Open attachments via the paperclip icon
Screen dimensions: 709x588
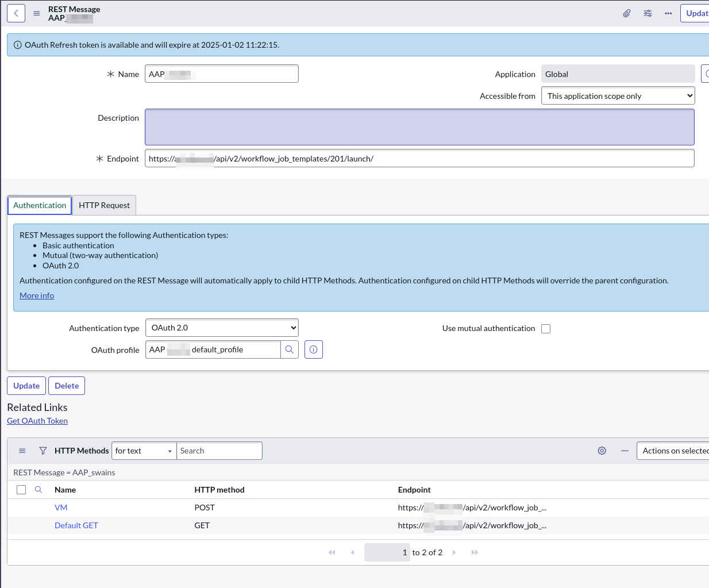click(627, 13)
